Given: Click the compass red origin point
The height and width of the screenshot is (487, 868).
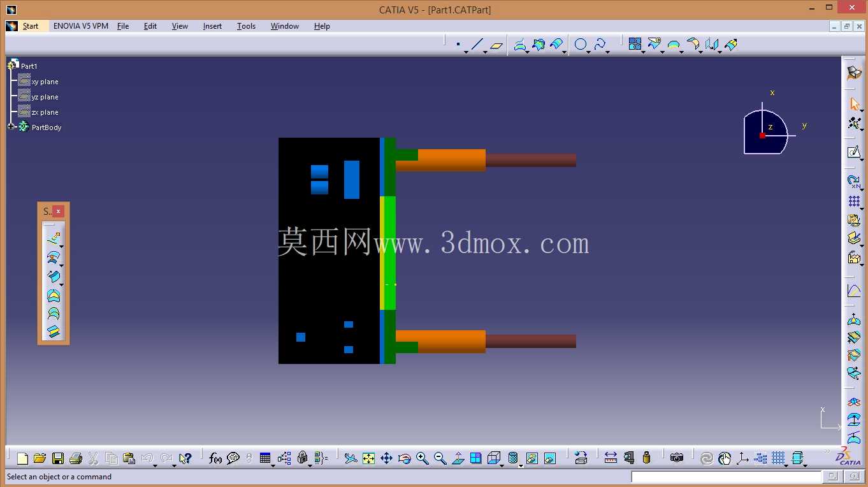Looking at the screenshot, I should 762,135.
